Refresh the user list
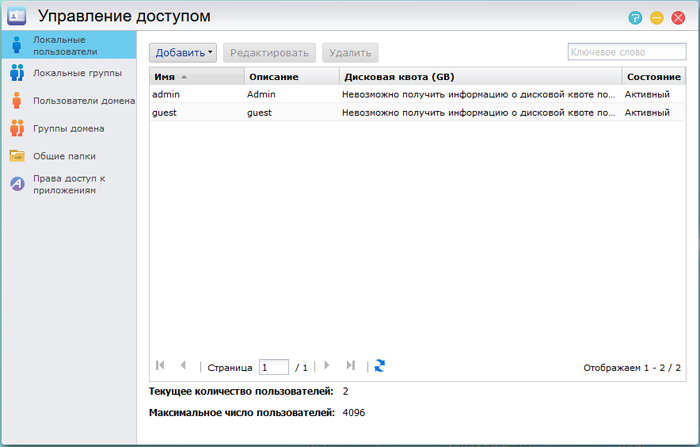 point(379,366)
